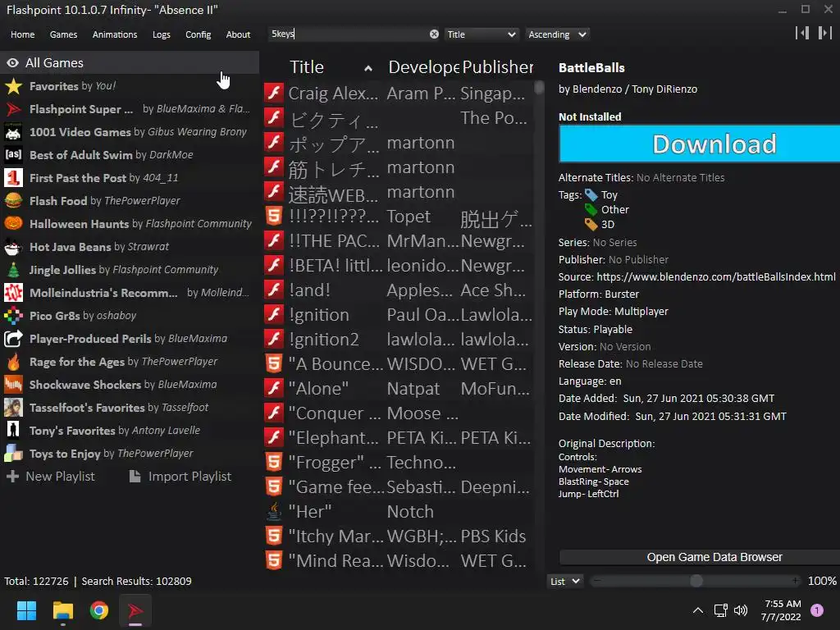Click the Java icon beside "Her"
This screenshot has width=840, height=630.
[x=274, y=512]
